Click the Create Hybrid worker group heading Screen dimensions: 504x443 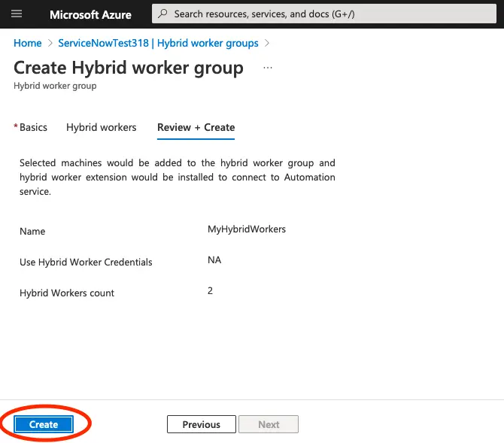[129, 68]
